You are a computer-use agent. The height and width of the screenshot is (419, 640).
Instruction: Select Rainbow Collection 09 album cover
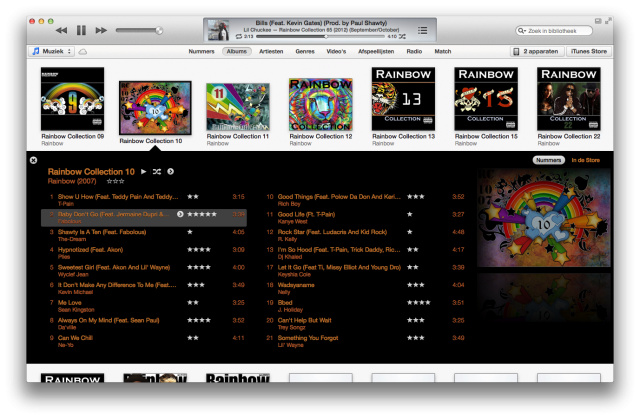coord(72,99)
